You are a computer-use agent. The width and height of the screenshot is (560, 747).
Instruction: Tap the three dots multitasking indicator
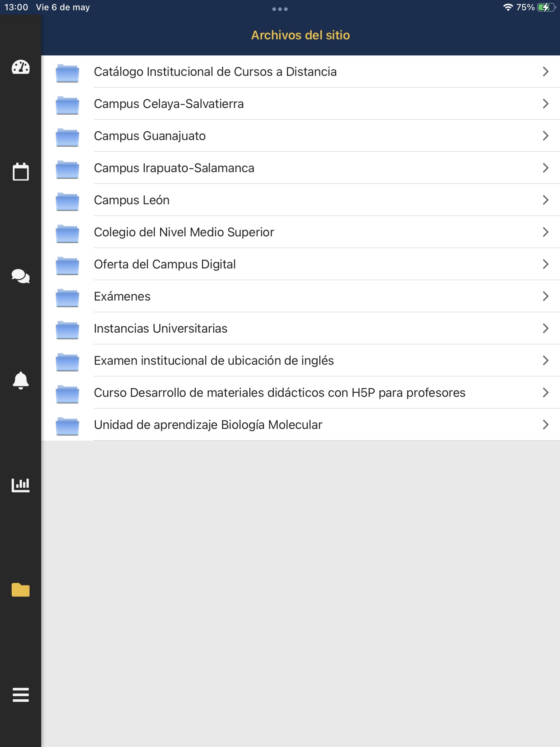(280, 9)
